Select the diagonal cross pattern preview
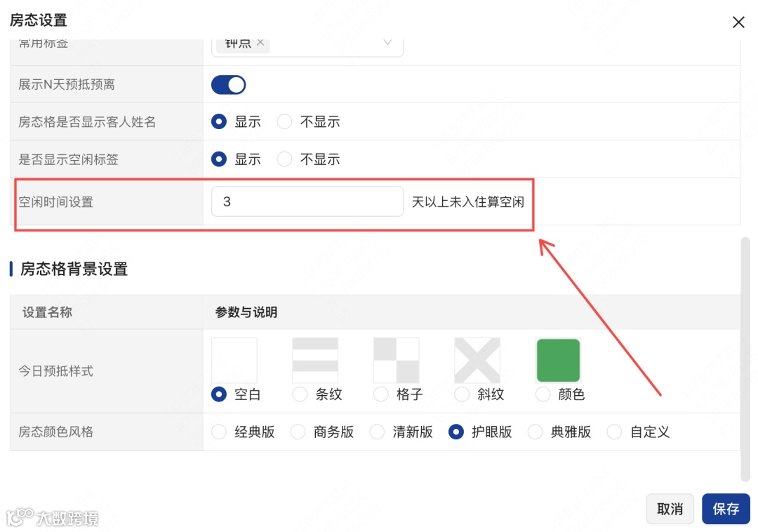758x532 pixels. pyautogui.click(x=477, y=361)
